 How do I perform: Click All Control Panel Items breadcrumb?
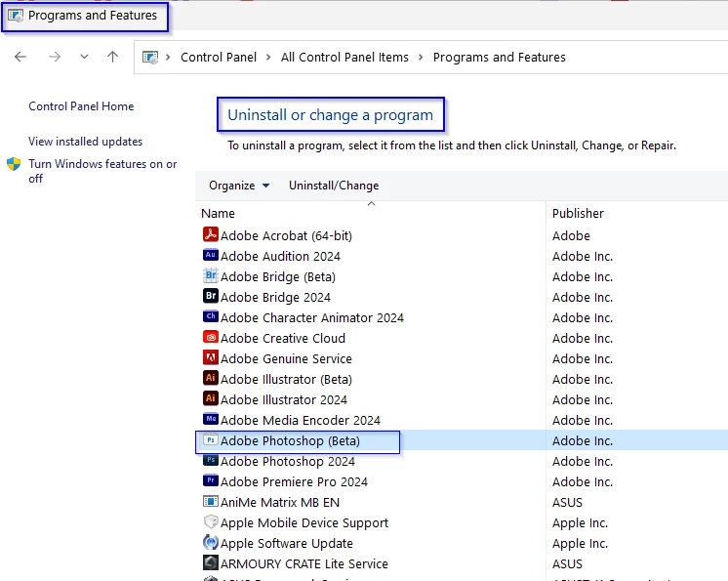pyautogui.click(x=344, y=58)
